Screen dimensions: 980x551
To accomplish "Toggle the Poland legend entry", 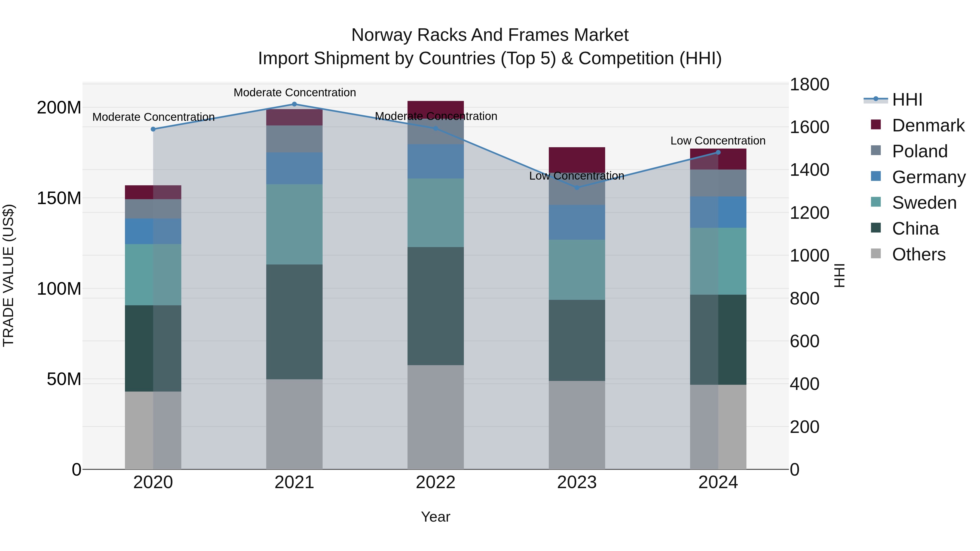I will [x=909, y=151].
